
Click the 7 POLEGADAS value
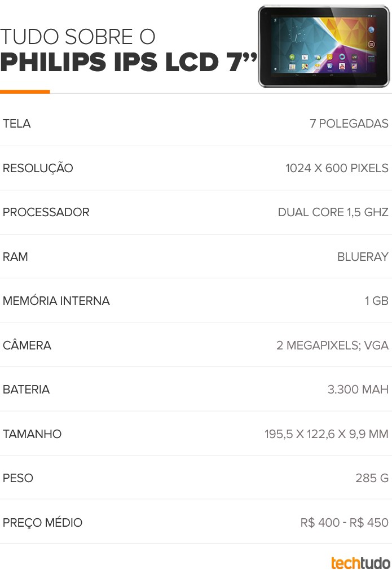(349, 124)
